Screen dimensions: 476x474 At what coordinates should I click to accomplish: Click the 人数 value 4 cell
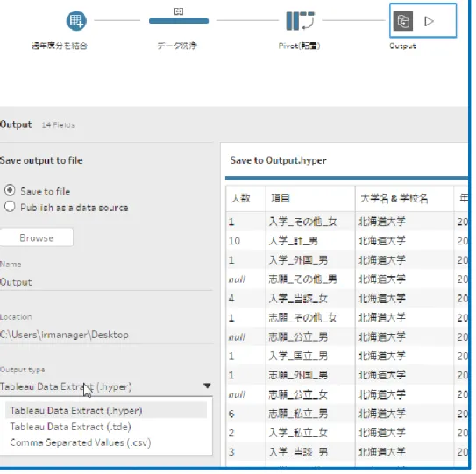(246, 298)
